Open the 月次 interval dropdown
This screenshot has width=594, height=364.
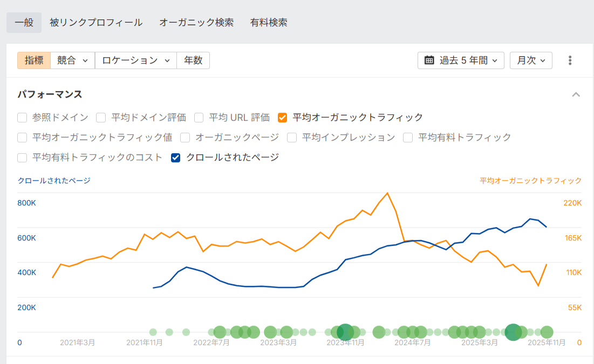(x=531, y=60)
